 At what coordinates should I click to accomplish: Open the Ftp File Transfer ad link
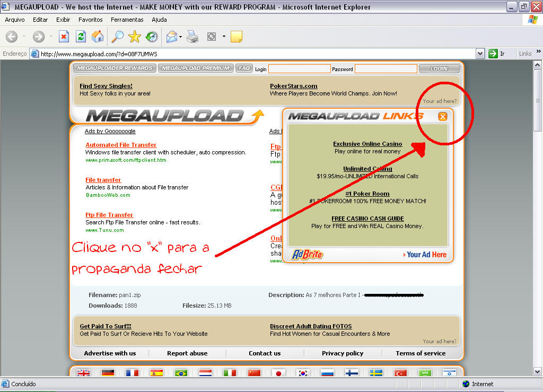coord(109,215)
